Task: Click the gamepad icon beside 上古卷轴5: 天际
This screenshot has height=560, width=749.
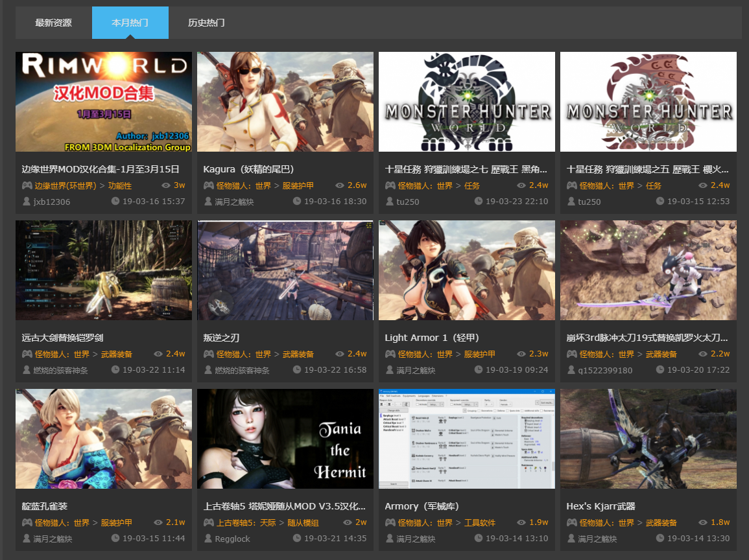Action: 209,522
